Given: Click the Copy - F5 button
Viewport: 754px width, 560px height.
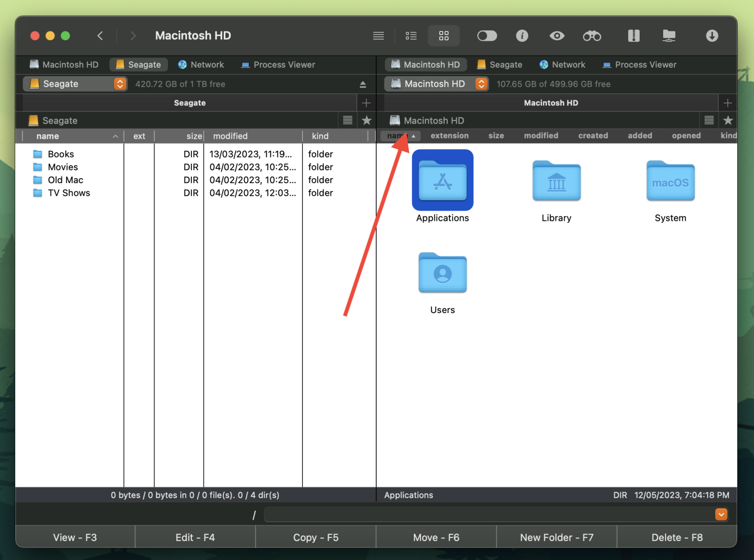Looking at the screenshot, I should pos(316,537).
